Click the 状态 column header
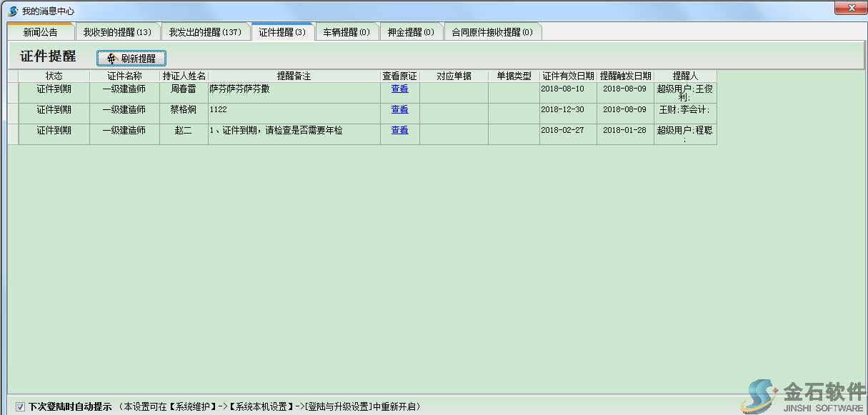Screen dimensions: 868x415 point(53,75)
